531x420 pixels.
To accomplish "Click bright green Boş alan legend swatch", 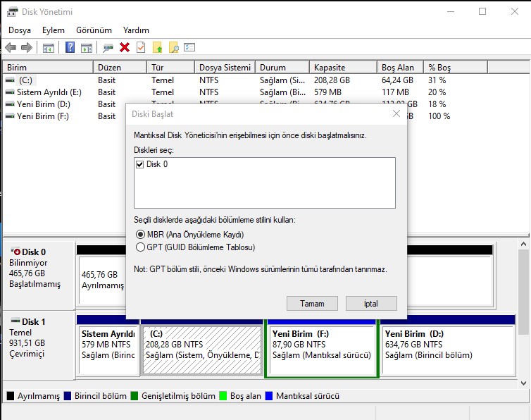I will [223, 395].
